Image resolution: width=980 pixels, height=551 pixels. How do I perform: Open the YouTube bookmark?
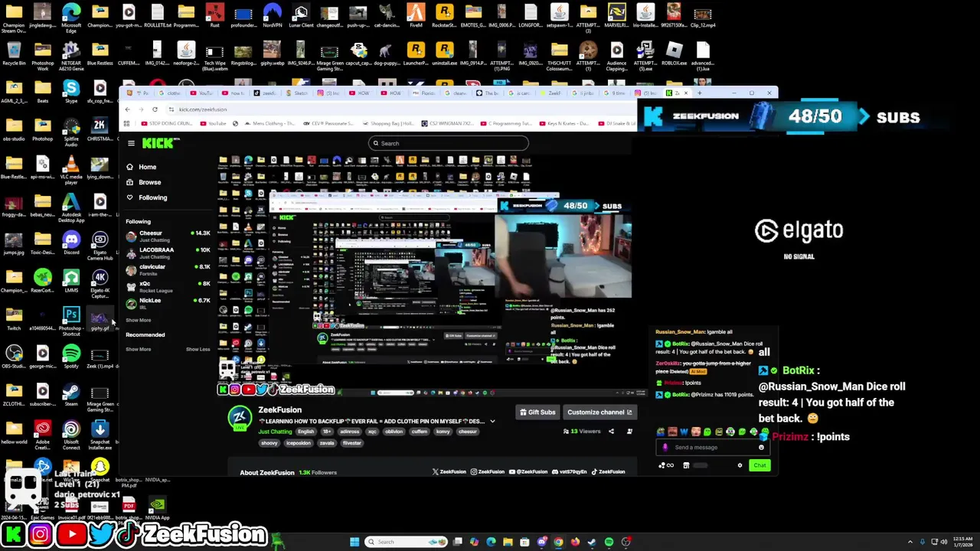(214, 123)
